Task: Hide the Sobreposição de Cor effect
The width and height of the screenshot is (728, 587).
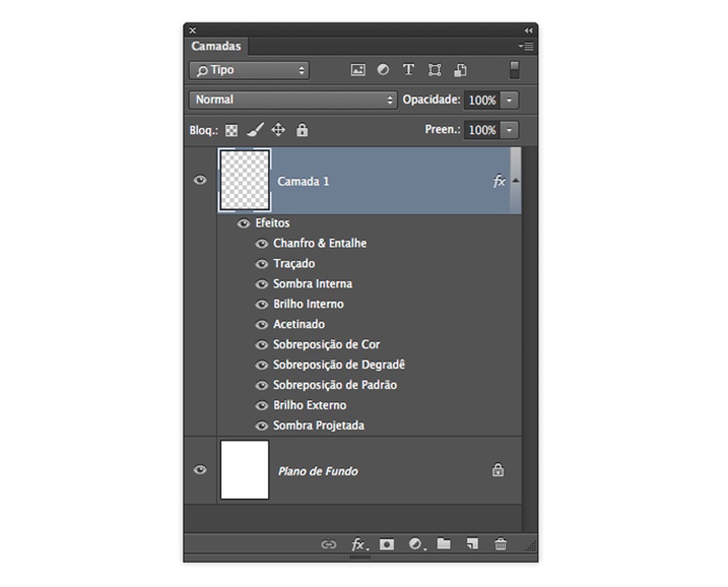Action: [x=262, y=345]
